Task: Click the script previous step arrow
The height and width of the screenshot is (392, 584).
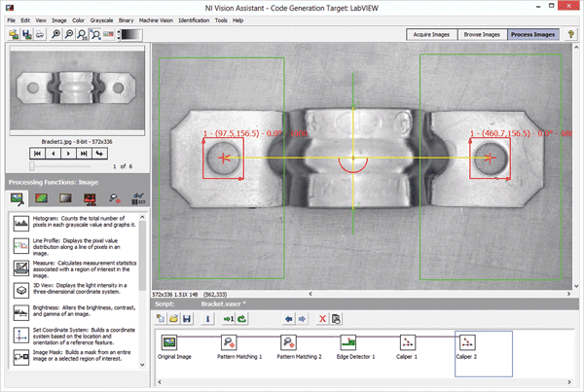Action: [289, 319]
